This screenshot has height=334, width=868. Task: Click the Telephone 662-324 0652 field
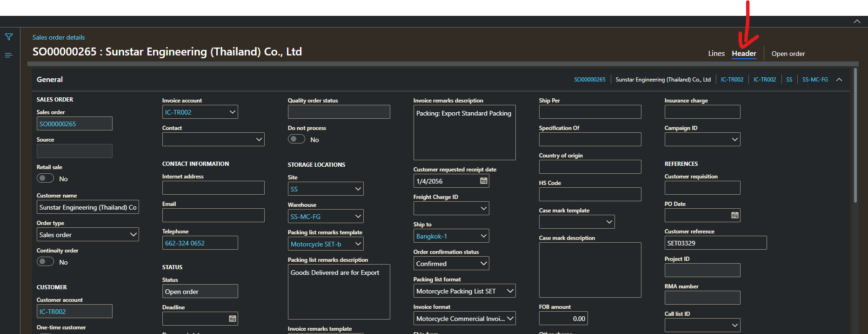pos(200,243)
